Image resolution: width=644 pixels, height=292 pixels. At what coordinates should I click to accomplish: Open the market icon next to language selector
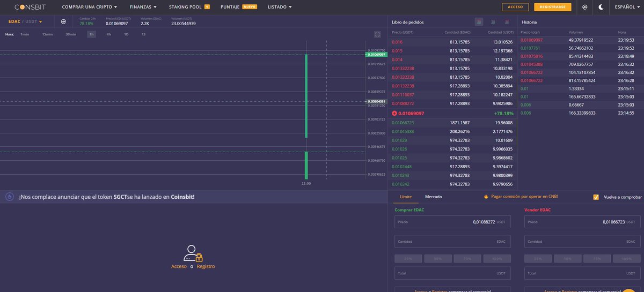click(x=584, y=7)
